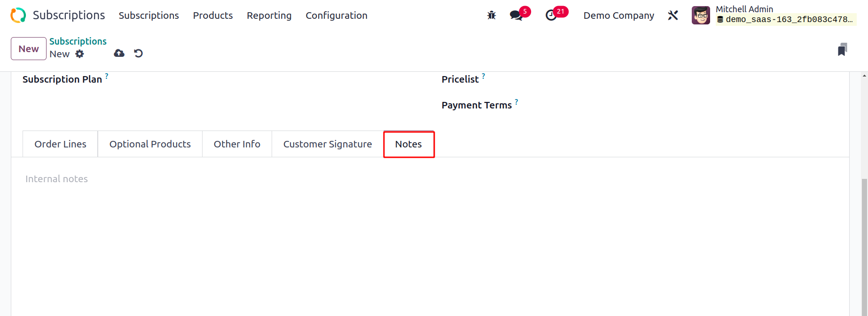Image resolution: width=868 pixels, height=316 pixels.
Task: Click Mitchell Admin avatar picture
Action: 701,15
